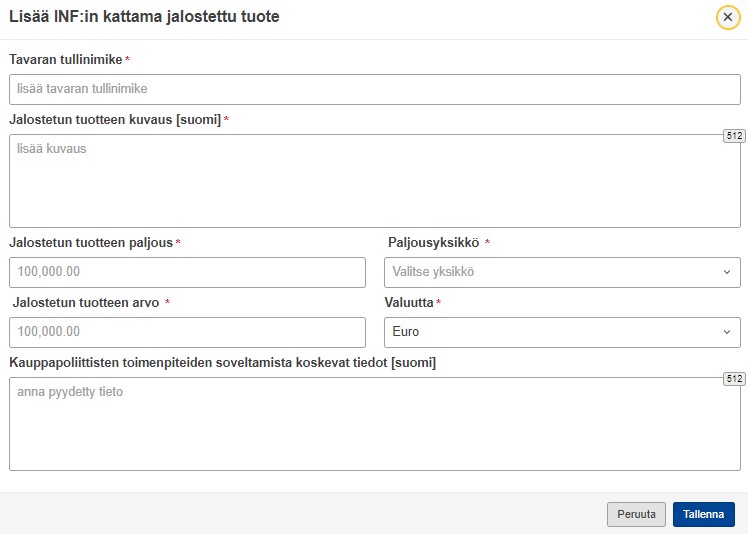Open the Valuutta dropdown showing Euro
This screenshot has height=534, width=748.
(562, 332)
